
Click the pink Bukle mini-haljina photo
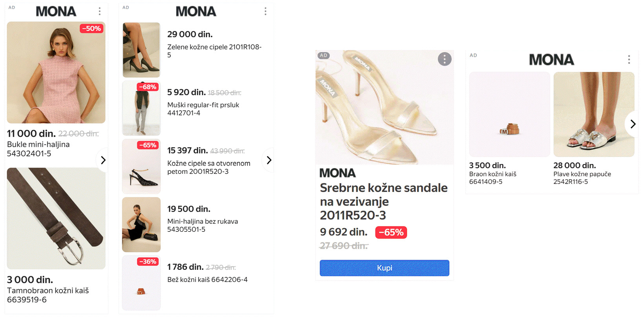[x=56, y=73]
